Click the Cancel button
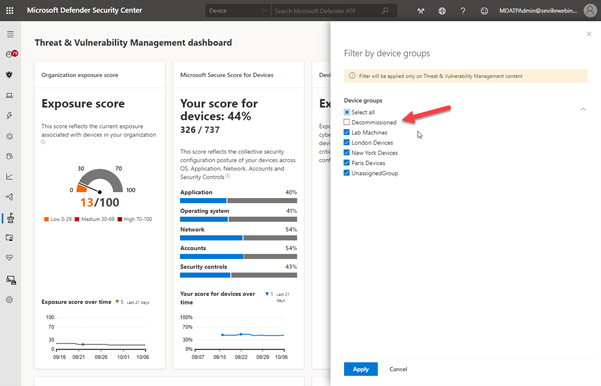The width and height of the screenshot is (601, 386). coord(398,369)
